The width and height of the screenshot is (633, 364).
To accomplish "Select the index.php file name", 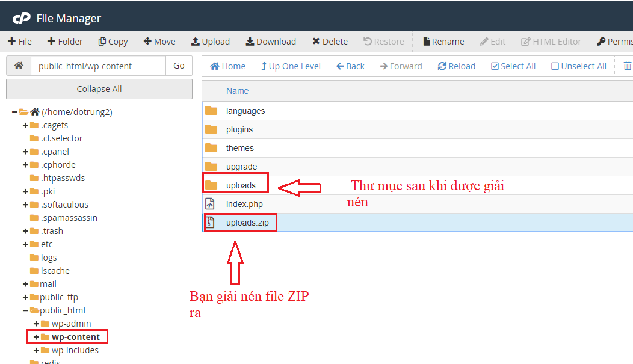I will coord(244,204).
